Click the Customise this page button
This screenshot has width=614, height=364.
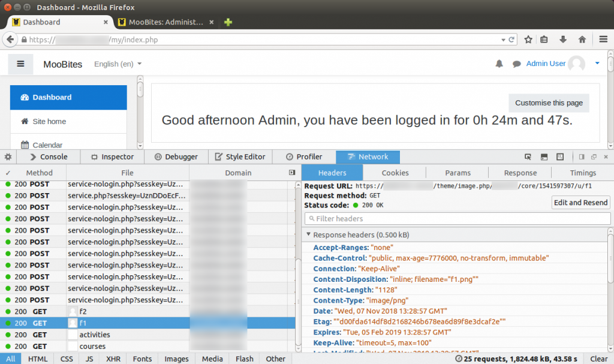coord(549,103)
